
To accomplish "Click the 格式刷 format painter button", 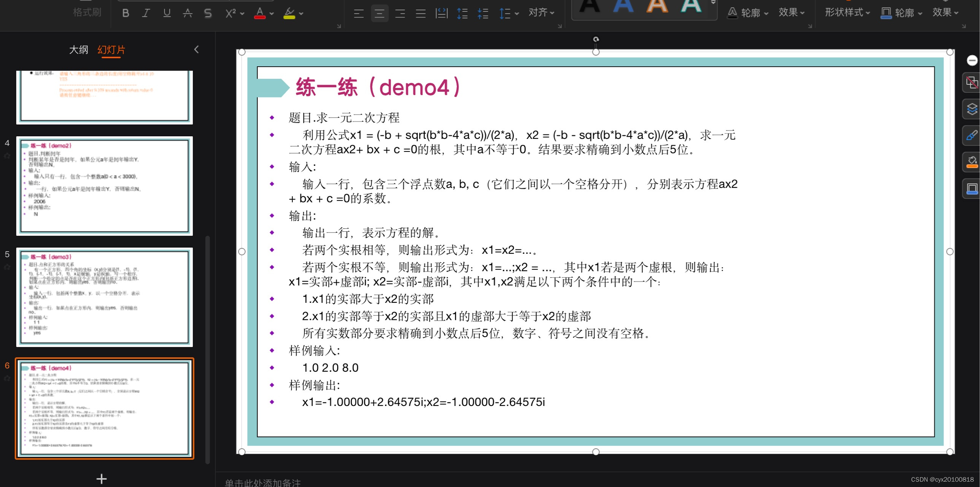I will pyautogui.click(x=87, y=13).
